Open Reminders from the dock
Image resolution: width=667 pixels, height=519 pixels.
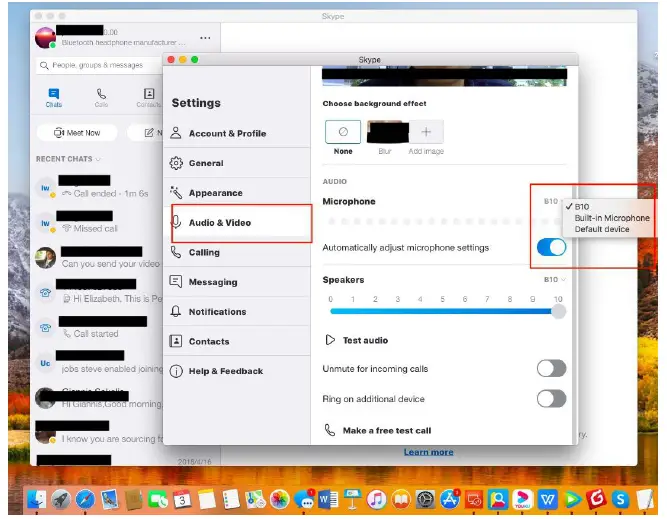(x=231, y=499)
